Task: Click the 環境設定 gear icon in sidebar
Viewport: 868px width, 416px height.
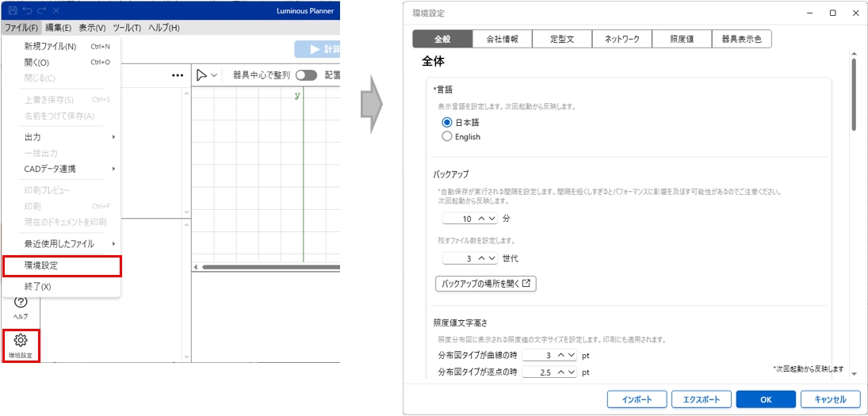Action: (21, 341)
